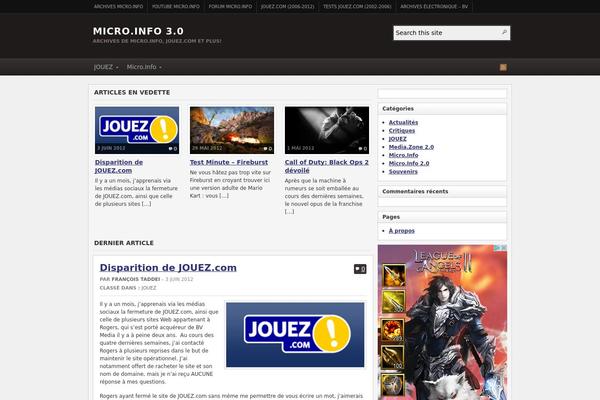Select the Critiques category
This screenshot has height=400, width=600.
(402, 131)
